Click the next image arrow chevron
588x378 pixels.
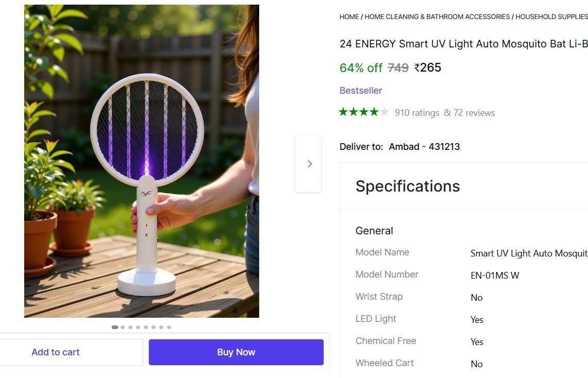pyautogui.click(x=309, y=163)
